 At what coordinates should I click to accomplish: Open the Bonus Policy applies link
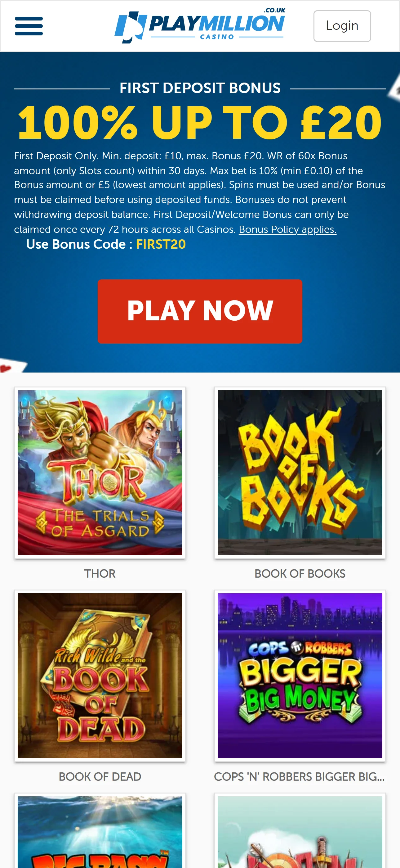pos(287,229)
